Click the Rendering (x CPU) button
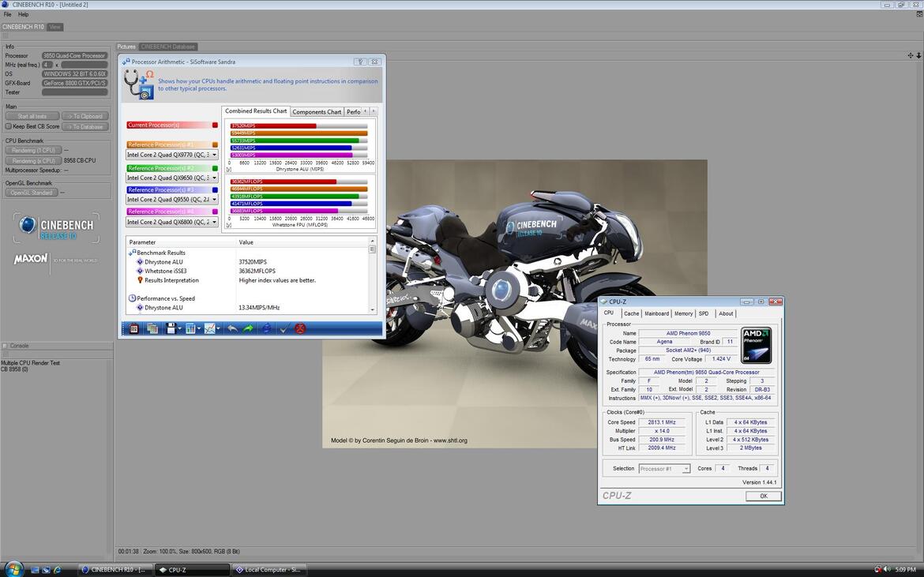The image size is (924, 577). click(x=34, y=161)
